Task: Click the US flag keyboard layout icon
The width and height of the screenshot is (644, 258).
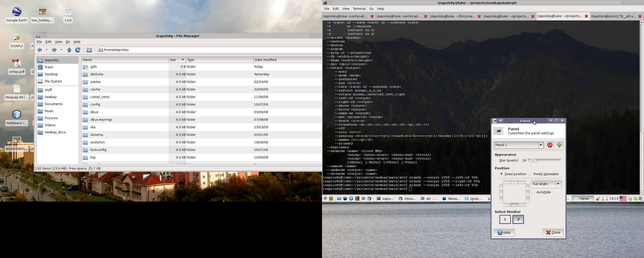Action: click(623, 199)
